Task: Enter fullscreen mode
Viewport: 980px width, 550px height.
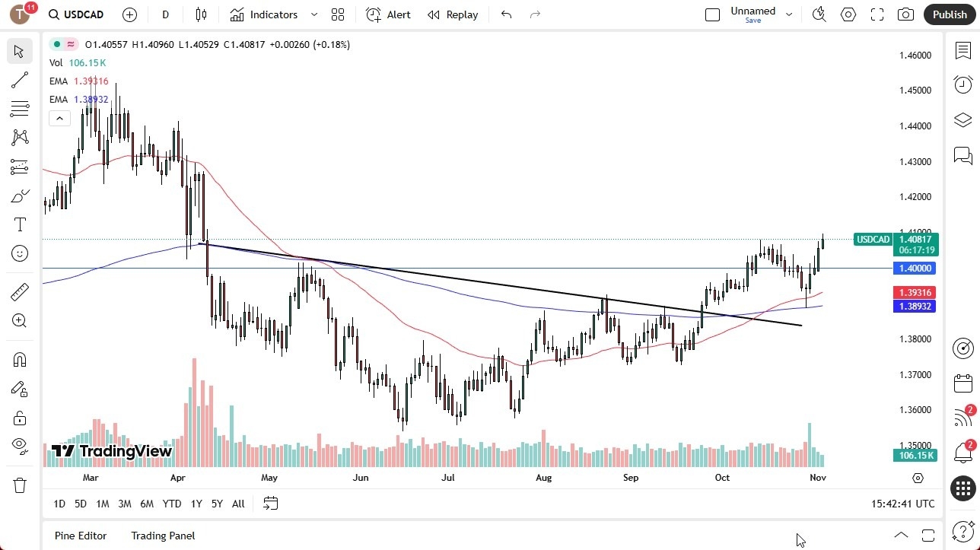Action: tap(877, 14)
